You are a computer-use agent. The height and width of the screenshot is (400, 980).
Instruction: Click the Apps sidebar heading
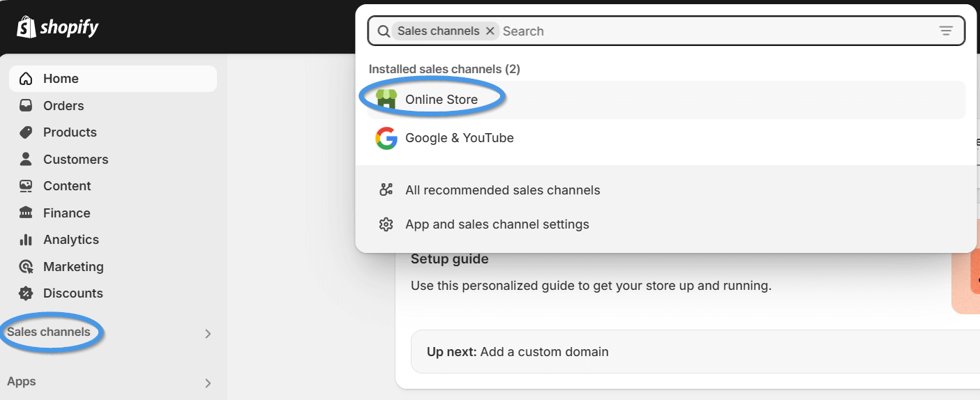pyautogui.click(x=22, y=381)
